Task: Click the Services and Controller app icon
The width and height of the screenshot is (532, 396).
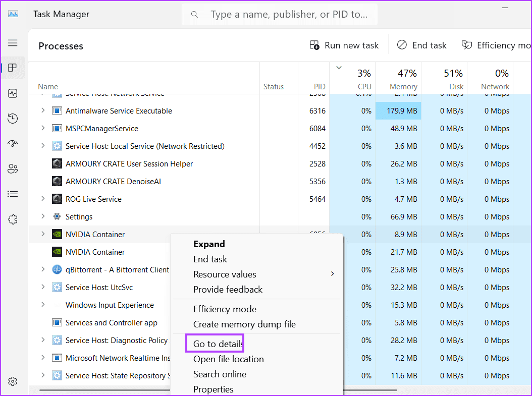Action: [57, 322]
